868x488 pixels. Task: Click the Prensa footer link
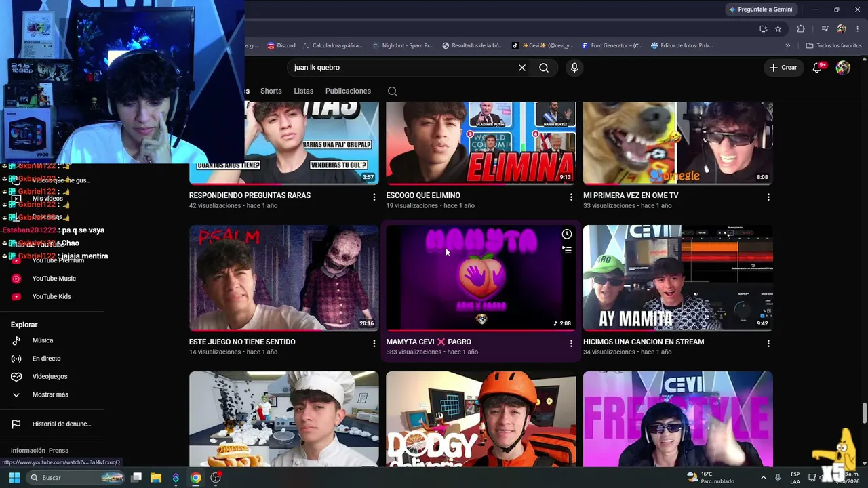click(59, 451)
